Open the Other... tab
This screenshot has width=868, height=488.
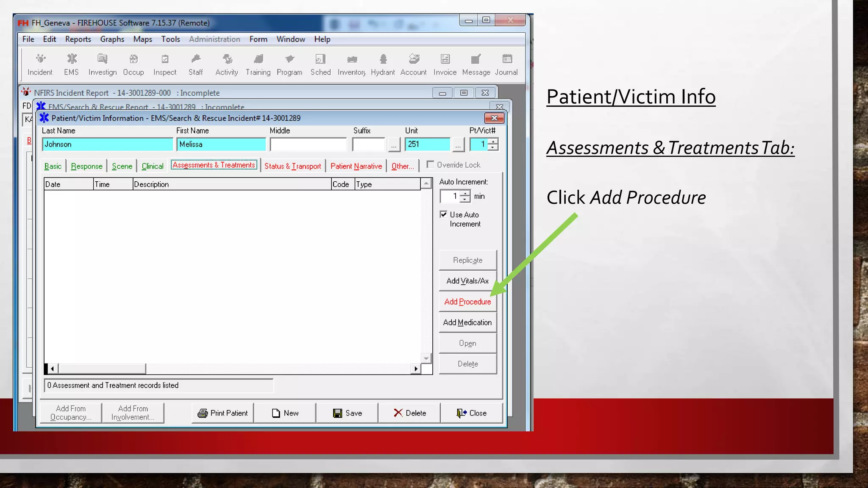(403, 166)
